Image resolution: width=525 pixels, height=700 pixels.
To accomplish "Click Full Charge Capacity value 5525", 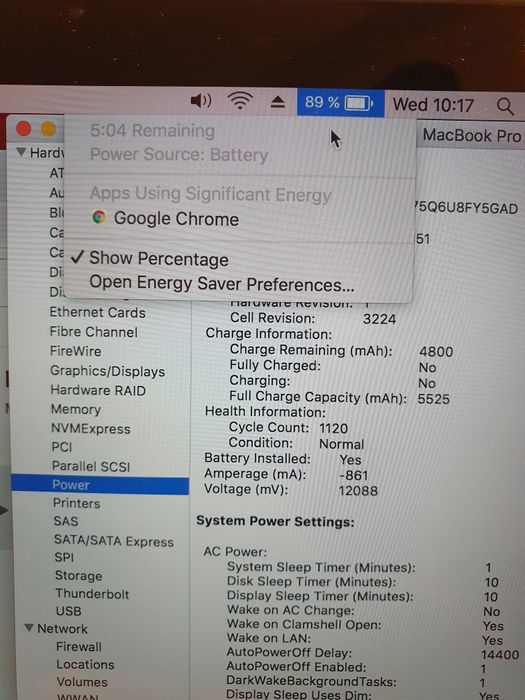I will coord(433,399).
